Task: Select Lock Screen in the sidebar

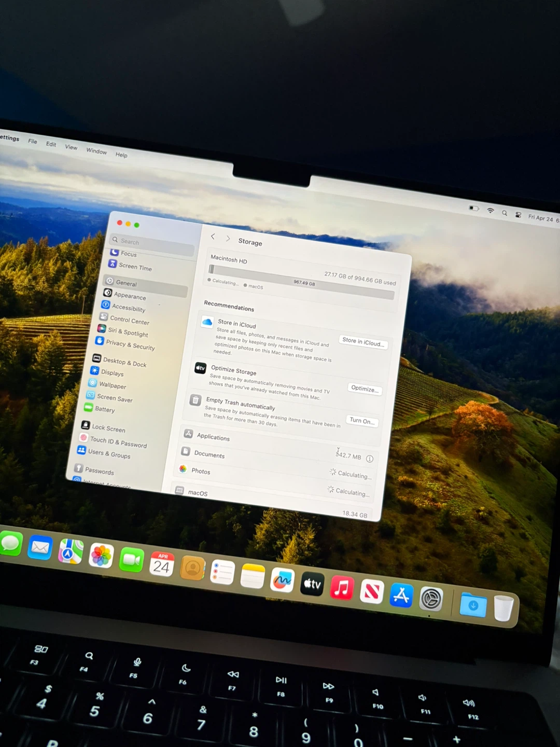Action: 103,427
